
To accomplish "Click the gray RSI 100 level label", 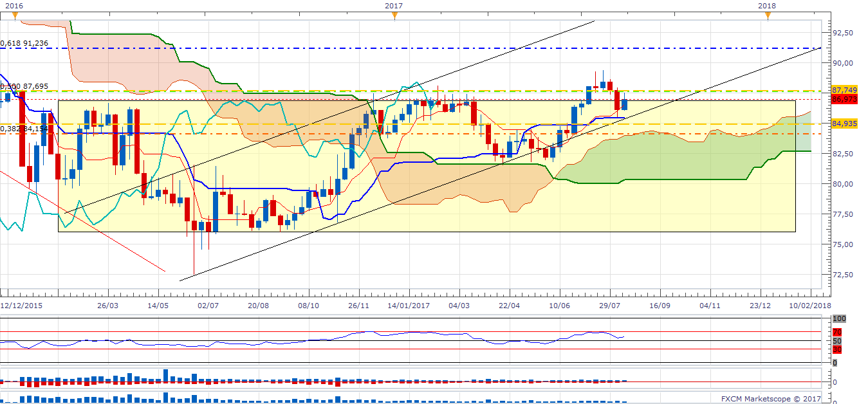I will pos(838,318).
